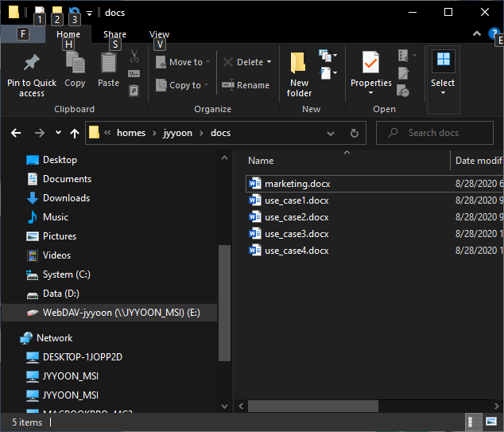Click Pin to Quick access icon

(x=32, y=62)
